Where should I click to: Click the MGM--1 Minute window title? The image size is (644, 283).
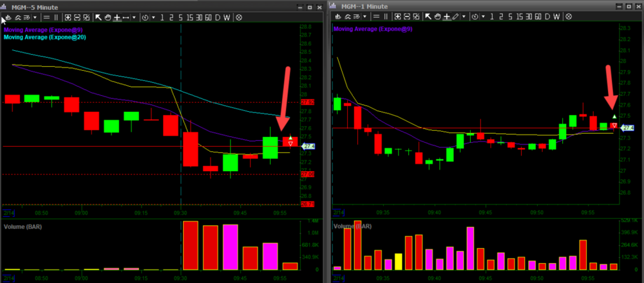point(364,6)
